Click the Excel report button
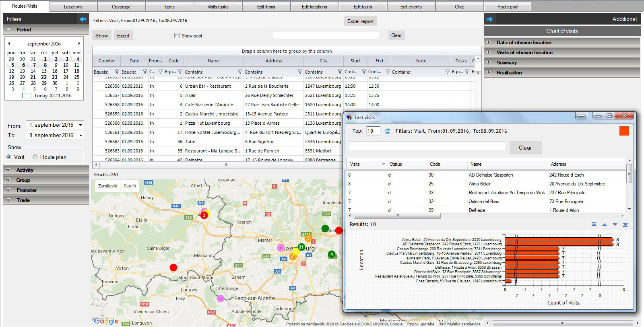Screen dimensions: 644x327 coord(360,21)
